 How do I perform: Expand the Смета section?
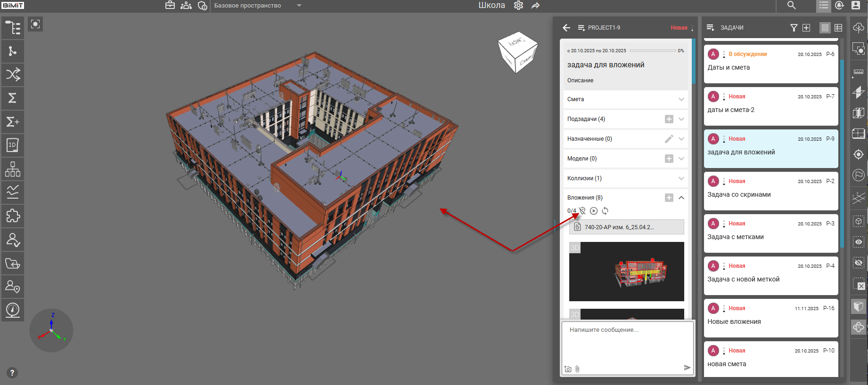pos(681,99)
